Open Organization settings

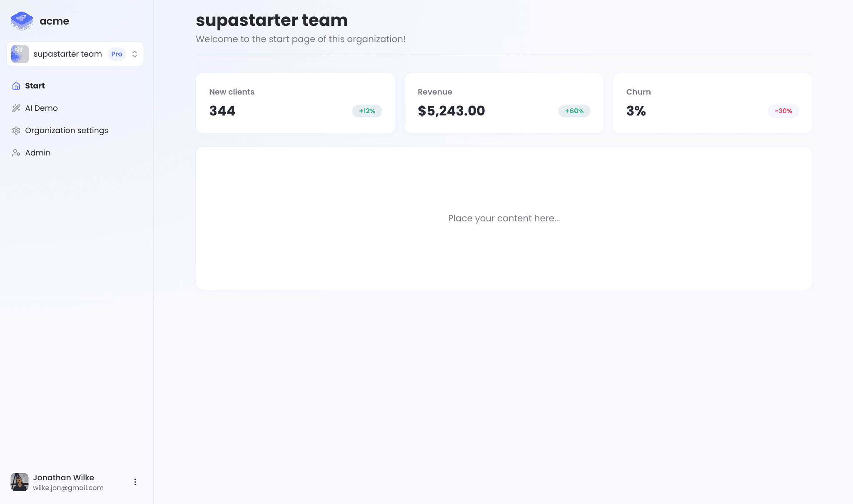(x=66, y=130)
